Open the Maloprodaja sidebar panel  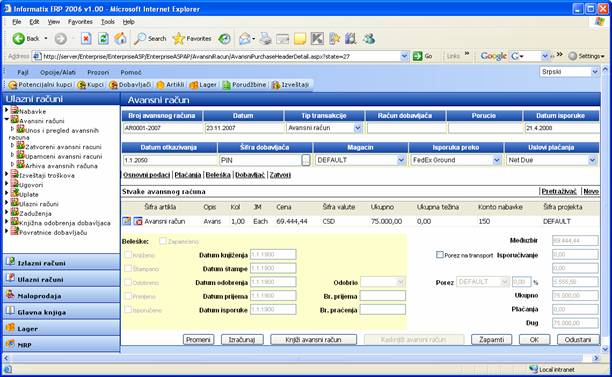coord(61,295)
